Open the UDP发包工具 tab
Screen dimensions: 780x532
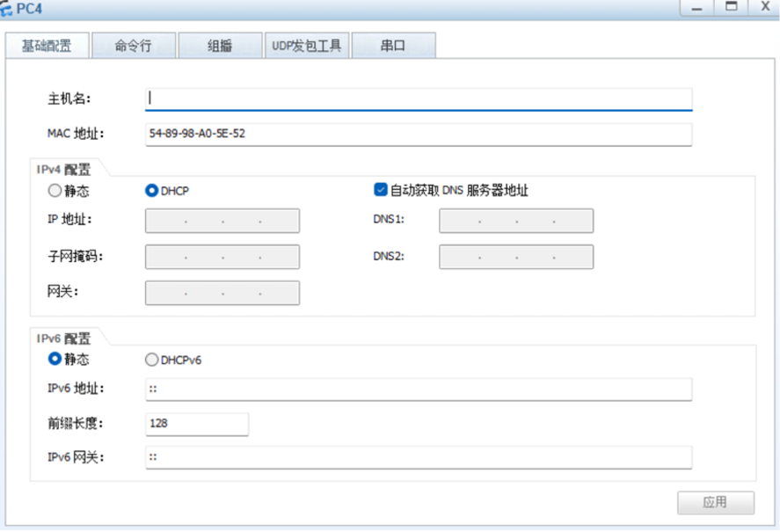pyautogui.click(x=307, y=46)
